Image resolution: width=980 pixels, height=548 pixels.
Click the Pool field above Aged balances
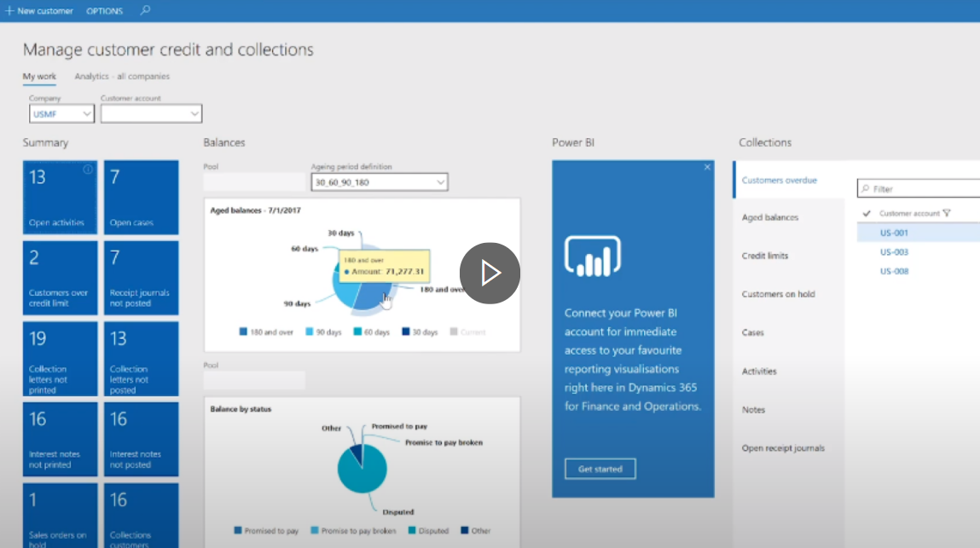[x=254, y=182]
